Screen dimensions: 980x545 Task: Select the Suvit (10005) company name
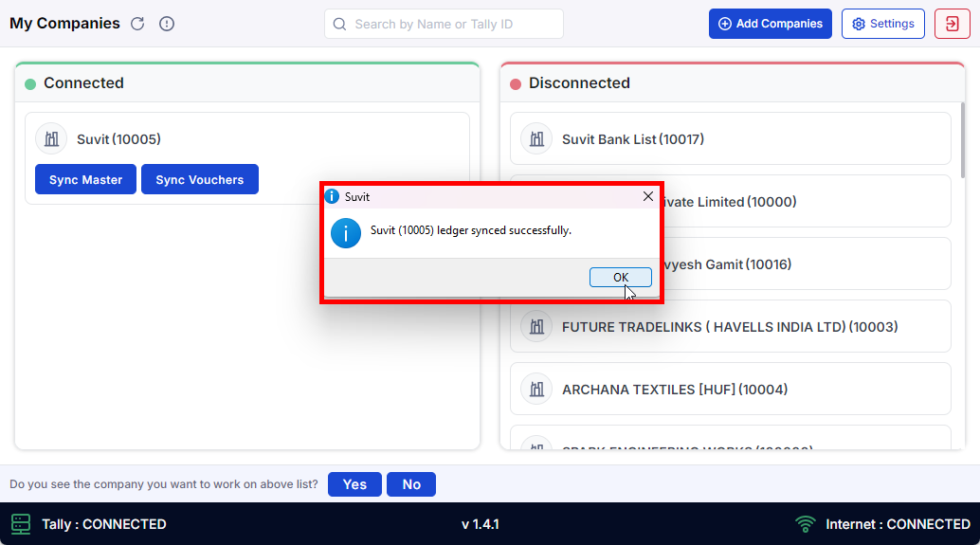(118, 138)
